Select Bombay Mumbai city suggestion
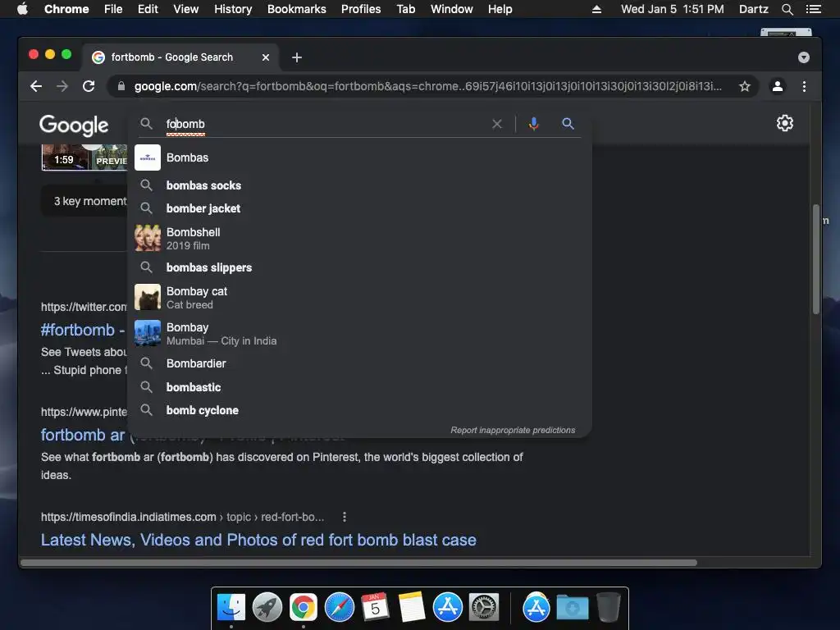This screenshot has height=630, width=840. [x=359, y=333]
